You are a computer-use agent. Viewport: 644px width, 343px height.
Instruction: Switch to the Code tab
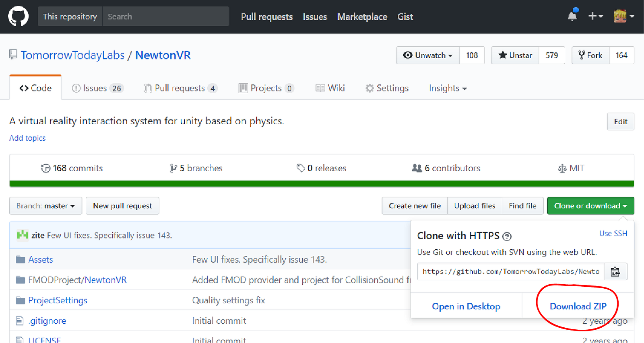click(x=35, y=88)
